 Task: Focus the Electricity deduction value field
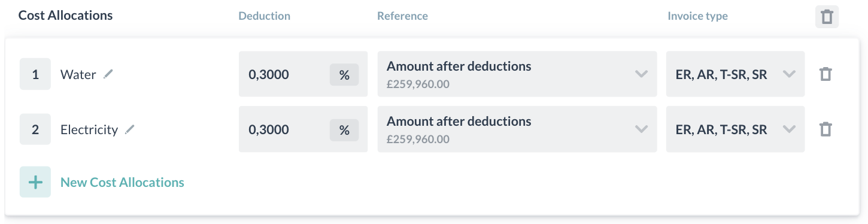[284, 129]
